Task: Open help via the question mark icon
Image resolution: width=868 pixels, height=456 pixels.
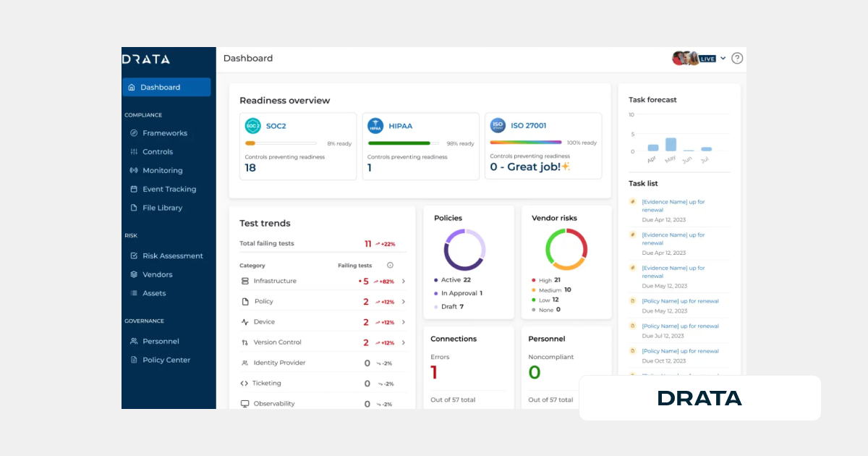Action: [737, 58]
